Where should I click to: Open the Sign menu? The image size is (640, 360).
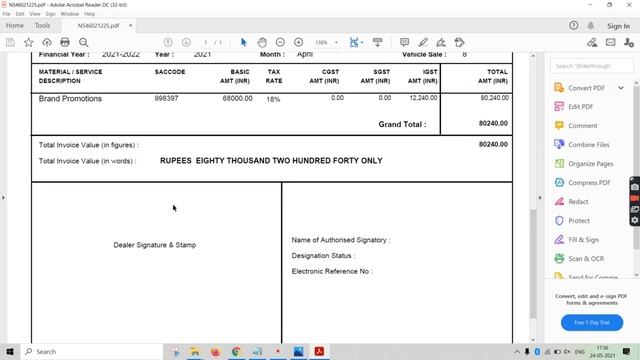[50, 14]
